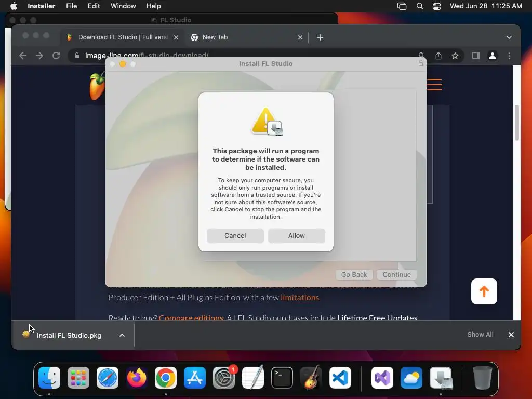Open the Chrome profile icon
This screenshot has height=399, width=532.
pos(493,56)
